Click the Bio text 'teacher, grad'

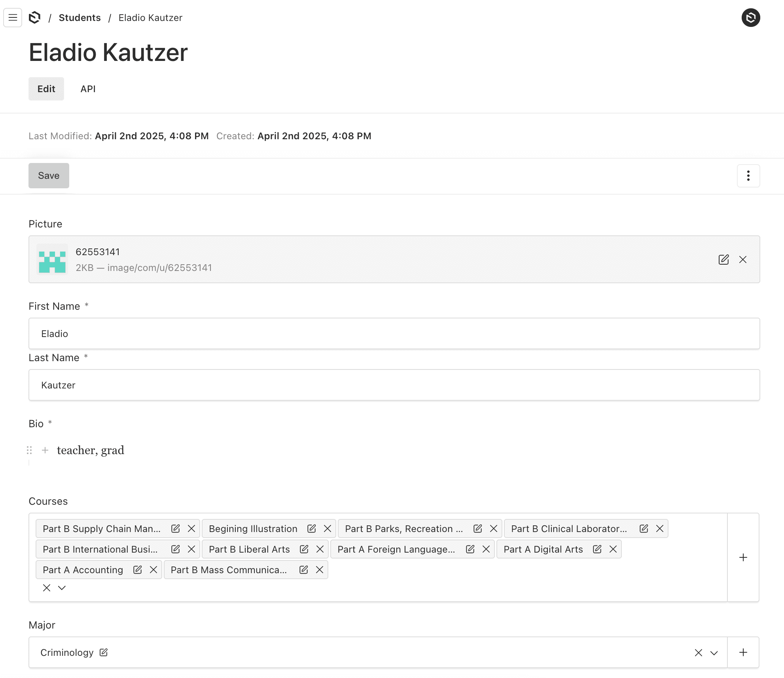pyautogui.click(x=91, y=450)
